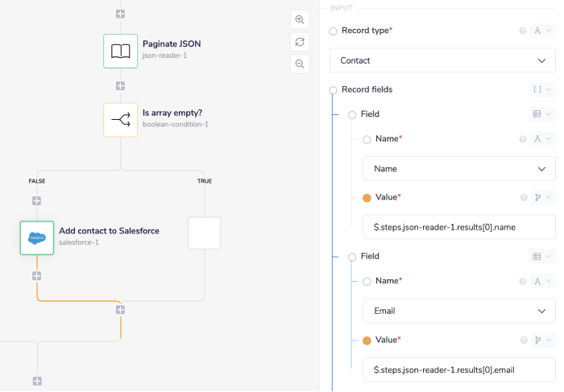Open the Email field name dropdown
Viewport: 564px width, 392px height.
[x=458, y=310]
